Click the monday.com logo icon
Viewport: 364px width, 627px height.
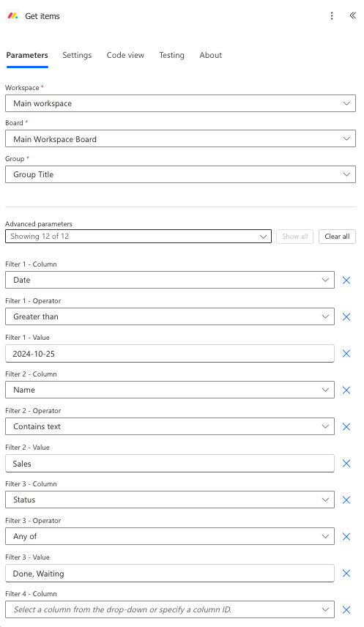pos(12,15)
